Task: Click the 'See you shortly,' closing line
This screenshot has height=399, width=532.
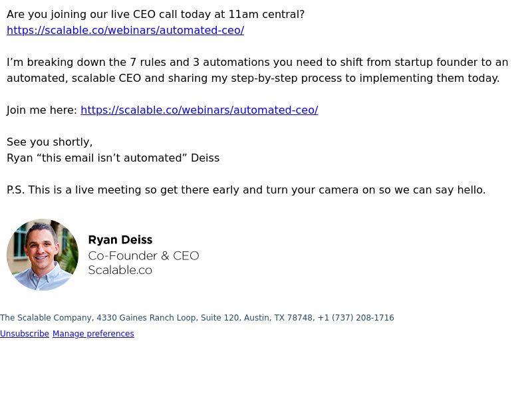Action: coord(49,142)
